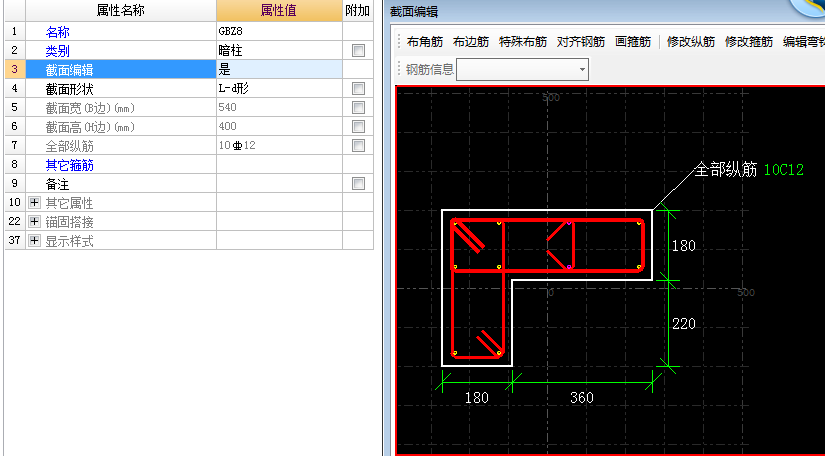This screenshot has width=825, height=456.
Task: Select the 类别 property label
Action: pos(57,51)
